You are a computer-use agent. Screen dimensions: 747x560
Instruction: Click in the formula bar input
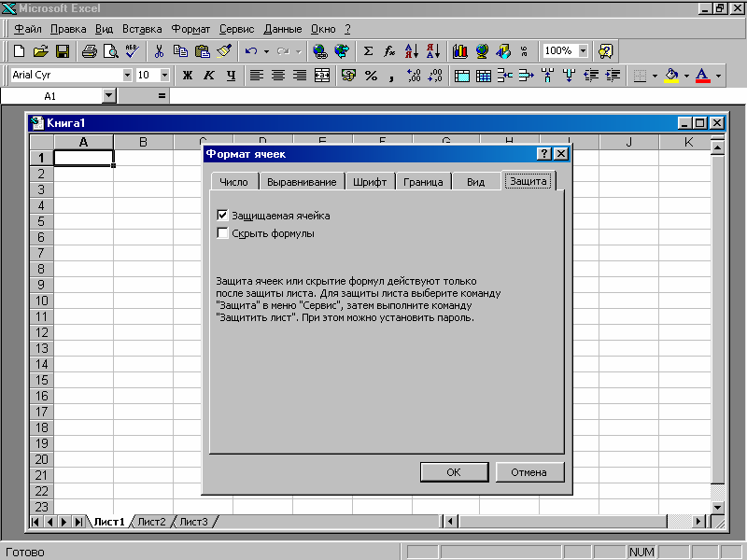click(458, 96)
